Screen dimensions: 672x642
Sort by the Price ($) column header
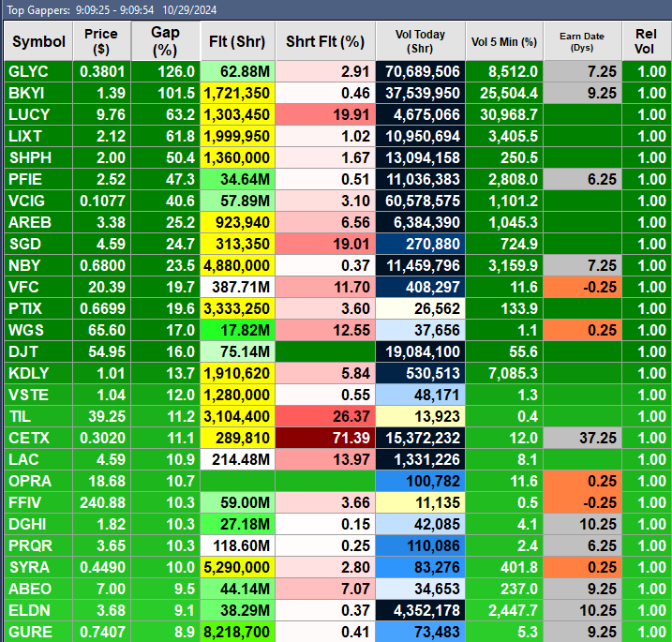click(x=101, y=41)
